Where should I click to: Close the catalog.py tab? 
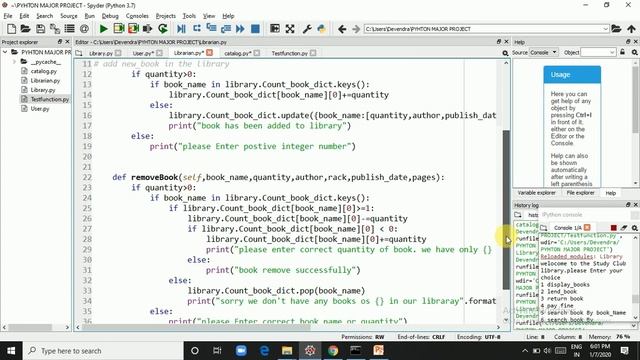(x=257, y=53)
